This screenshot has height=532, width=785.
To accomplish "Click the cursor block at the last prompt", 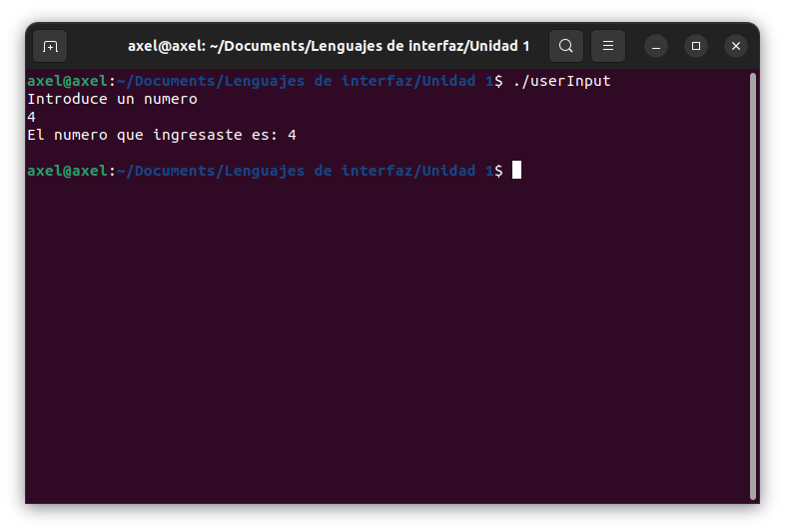I will coord(516,170).
